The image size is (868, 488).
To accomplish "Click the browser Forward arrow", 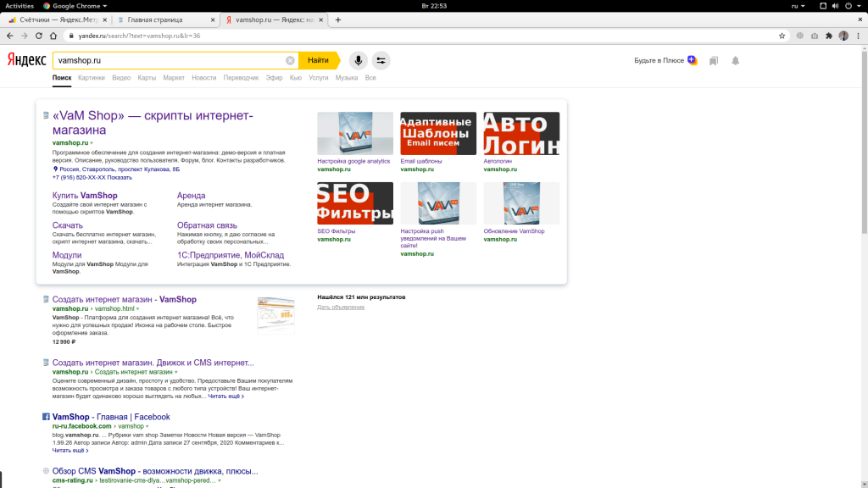I will [x=25, y=36].
